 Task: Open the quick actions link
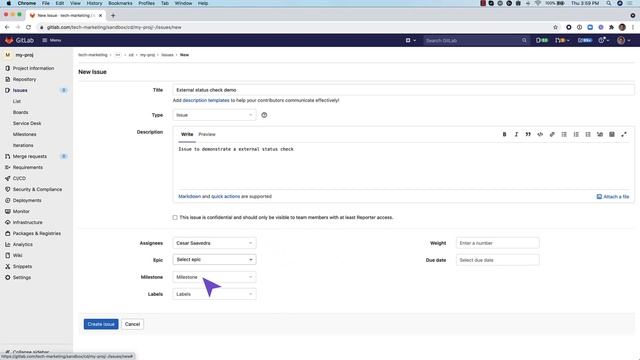tap(225, 196)
